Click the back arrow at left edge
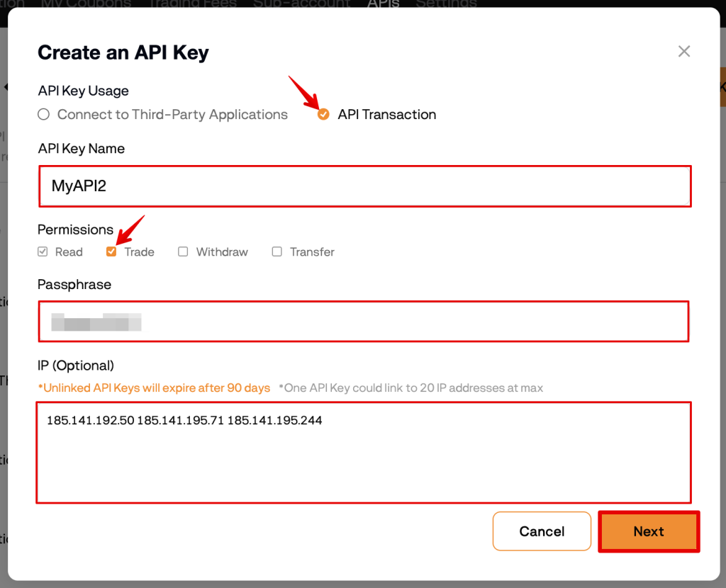The image size is (726, 588). click(5, 87)
